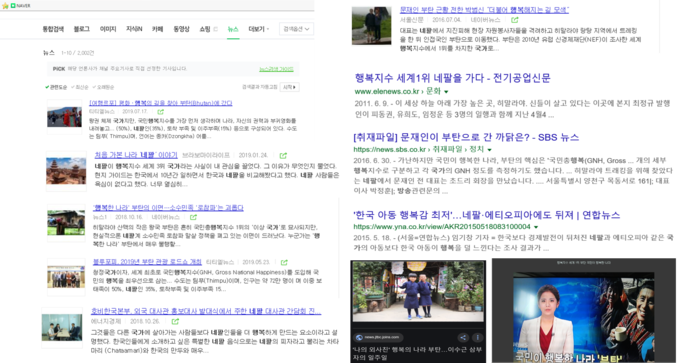Open share icon for 2019.01.24 Nepal article
The image size is (680, 363).
[x=283, y=155]
